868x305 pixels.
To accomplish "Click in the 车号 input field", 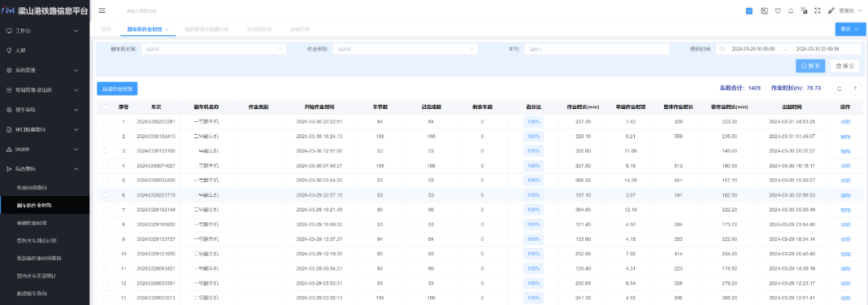I will pos(596,49).
